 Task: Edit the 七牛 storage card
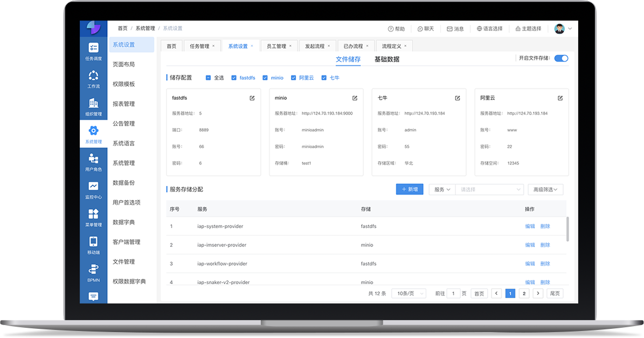[x=458, y=98]
